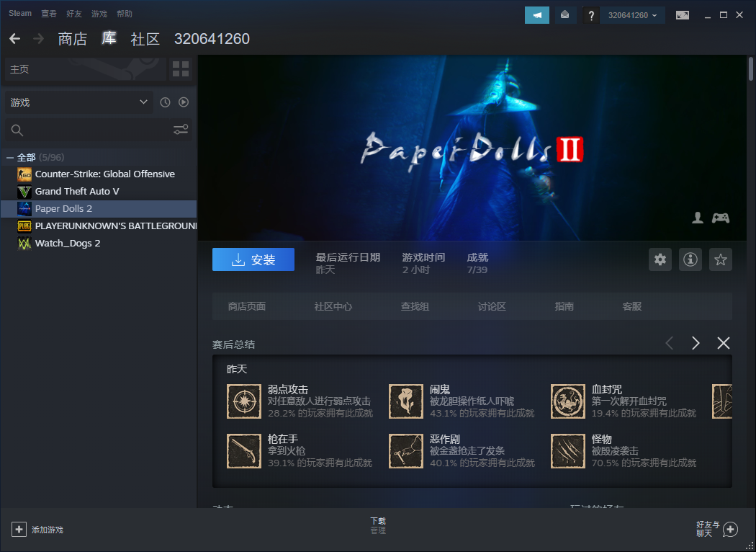The height and width of the screenshot is (552, 756).
Task: Open the 游戏 category dropdown
Action: pos(79,102)
